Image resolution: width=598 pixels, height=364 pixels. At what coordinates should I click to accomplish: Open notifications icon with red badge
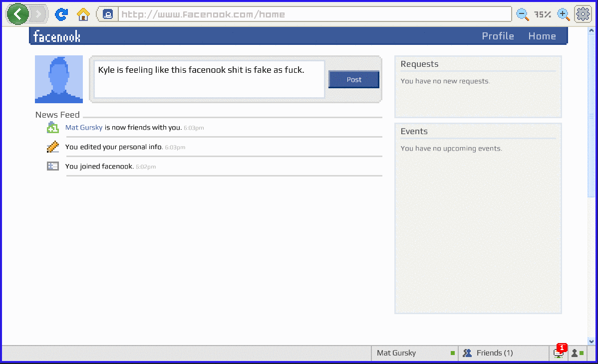(x=559, y=352)
